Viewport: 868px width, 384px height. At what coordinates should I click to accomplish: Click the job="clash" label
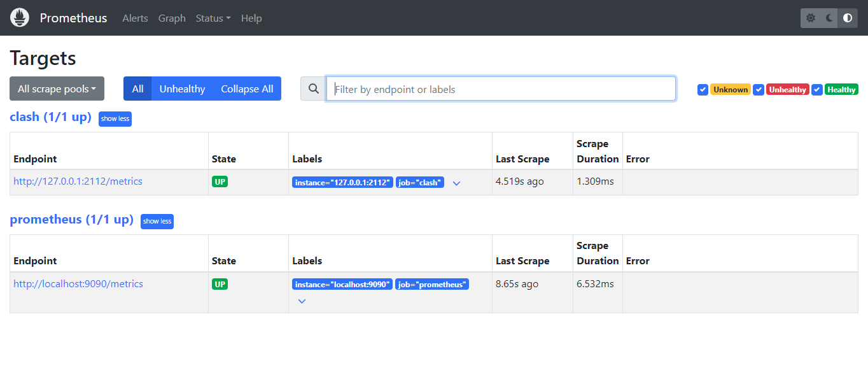pyautogui.click(x=420, y=183)
